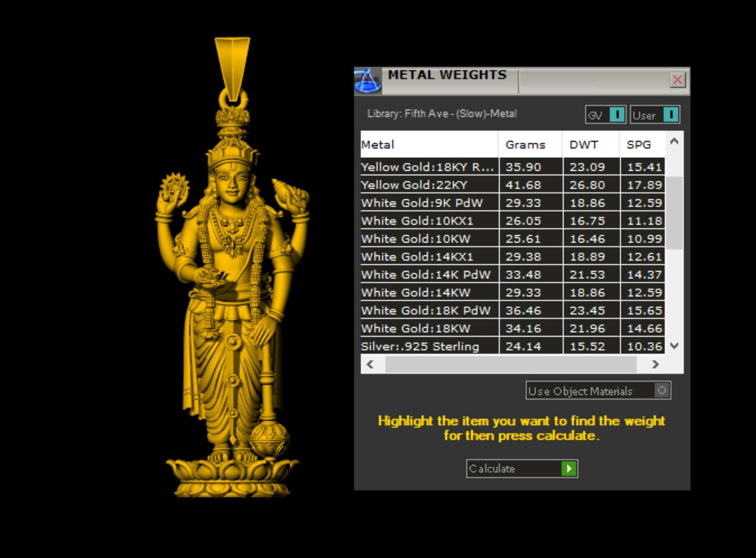Image resolution: width=756 pixels, height=558 pixels.
Task: Click horizontal scrollbar right arrow
Action: pos(655,364)
